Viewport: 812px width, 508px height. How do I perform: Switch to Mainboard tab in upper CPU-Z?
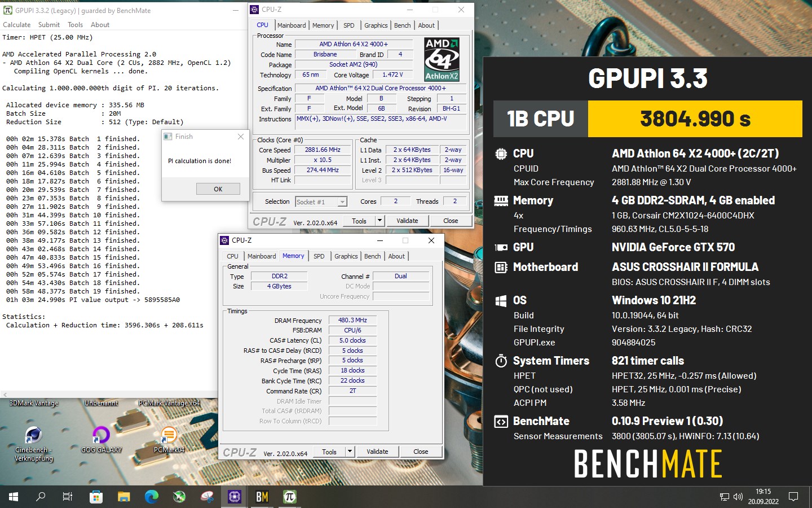coord(292,25)
